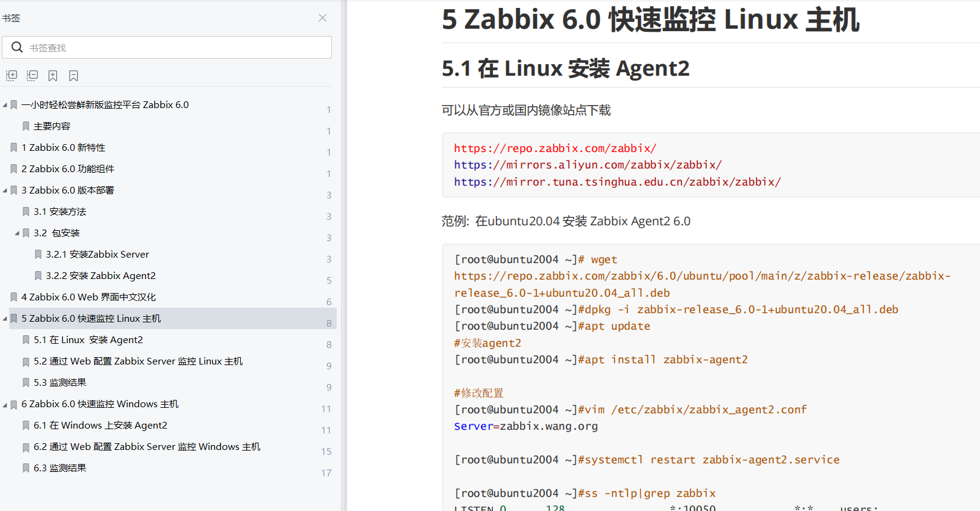
Task: Collapse the 3.2 包安装 node
Action: [17, 233]
